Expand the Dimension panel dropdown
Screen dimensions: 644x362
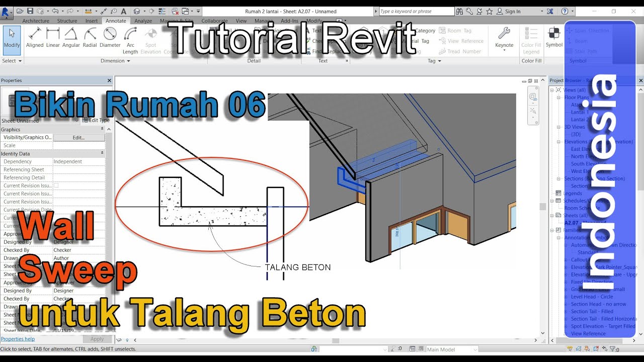115,61
